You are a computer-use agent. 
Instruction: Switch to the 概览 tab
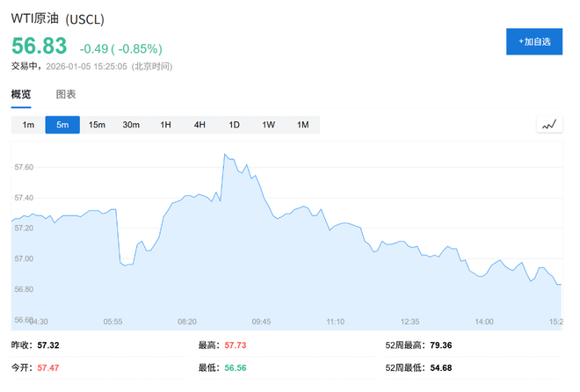[21, 94]
